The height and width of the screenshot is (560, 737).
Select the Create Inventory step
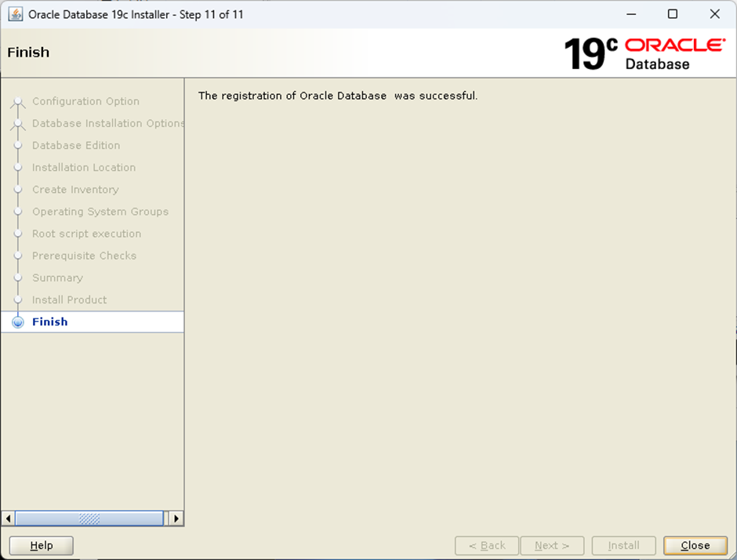click(75, 190)
